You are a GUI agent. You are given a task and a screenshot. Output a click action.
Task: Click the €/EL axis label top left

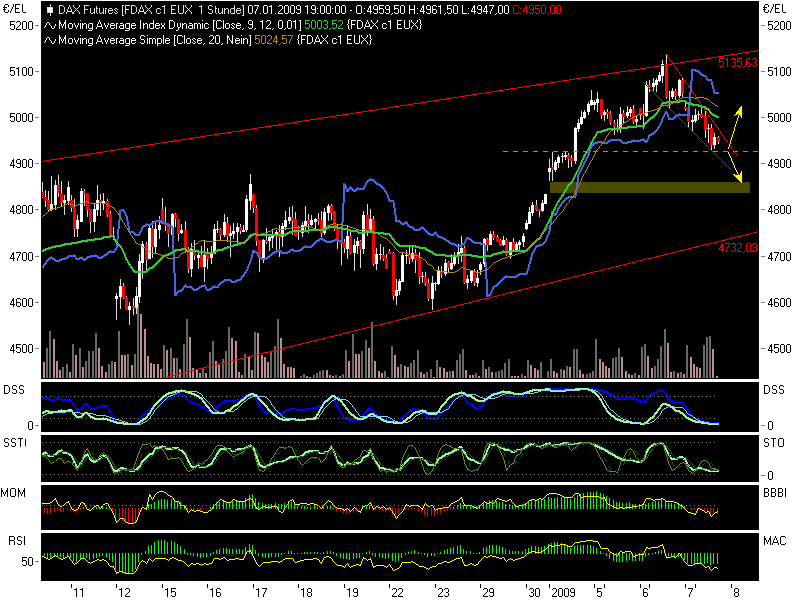pos(14,8)
